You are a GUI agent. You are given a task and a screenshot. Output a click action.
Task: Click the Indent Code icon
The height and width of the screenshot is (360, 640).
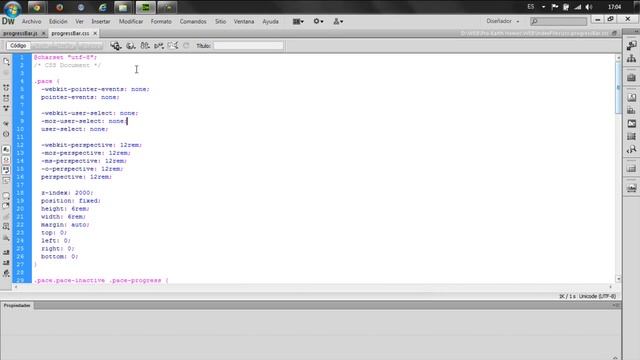point(6,253)
